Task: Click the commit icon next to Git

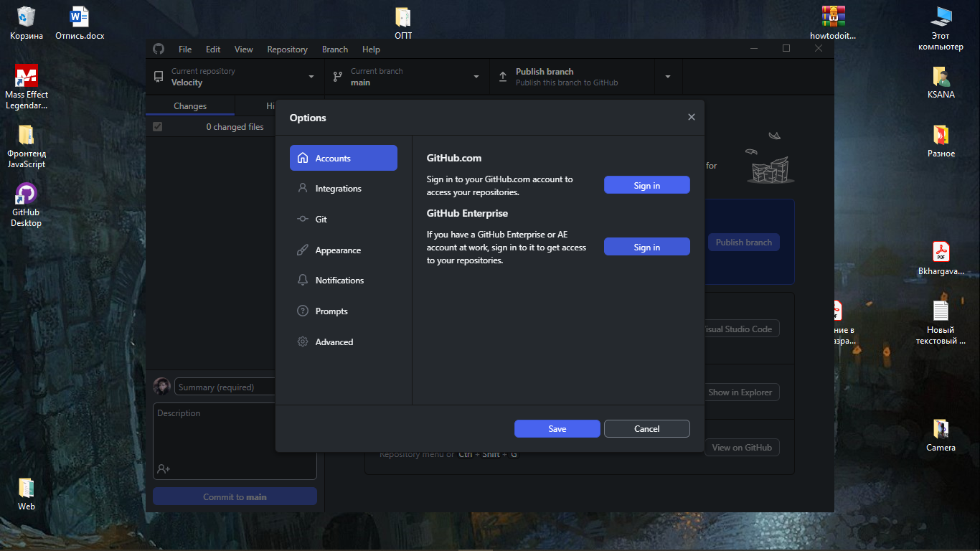Action: [303, 219]
